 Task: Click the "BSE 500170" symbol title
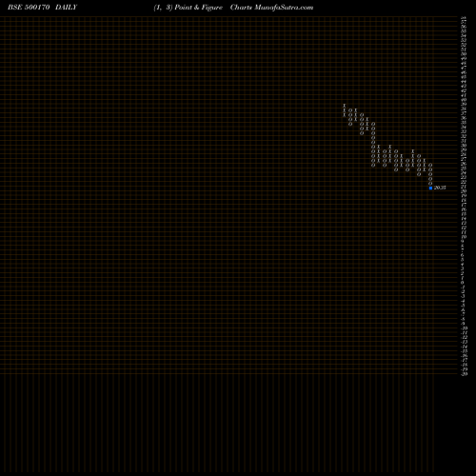tap(29, 8)
